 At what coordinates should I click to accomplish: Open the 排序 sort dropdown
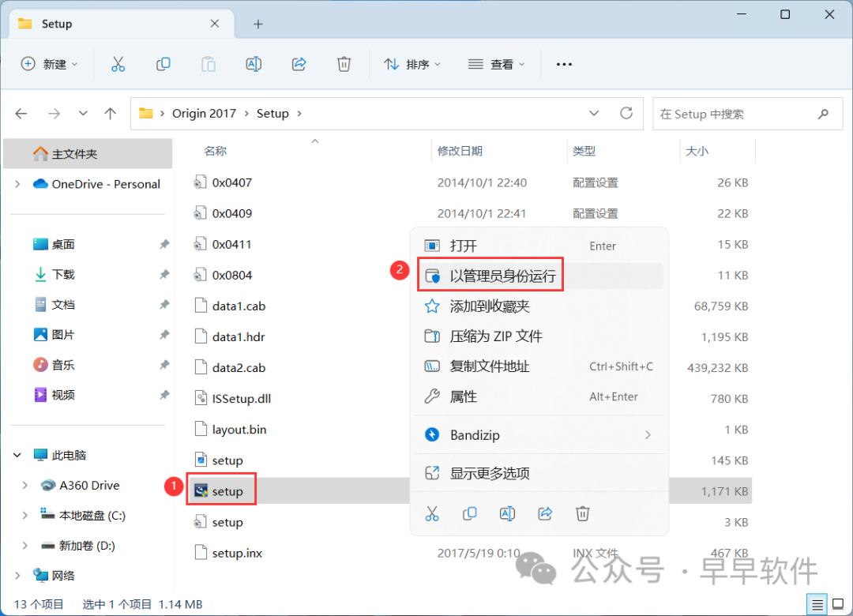[x=412, y=65]
